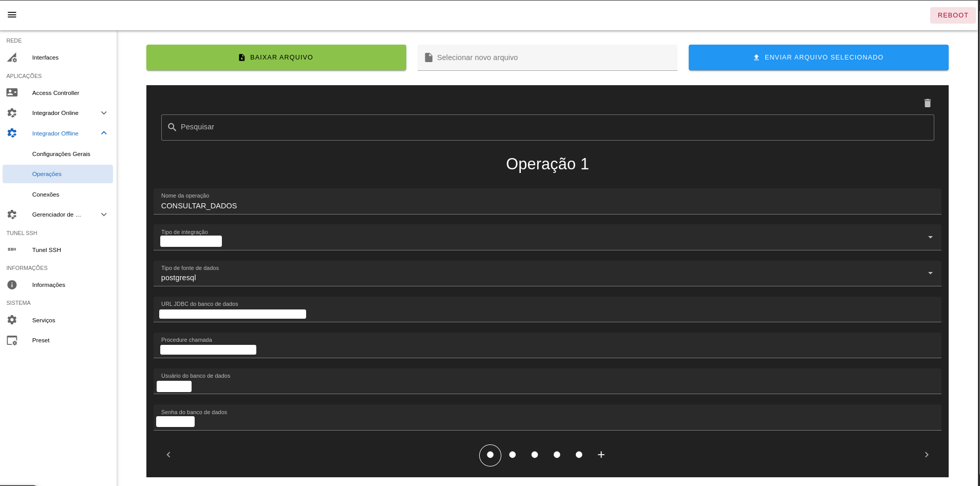Click Usuário do banco de dados field

point(548,381)
